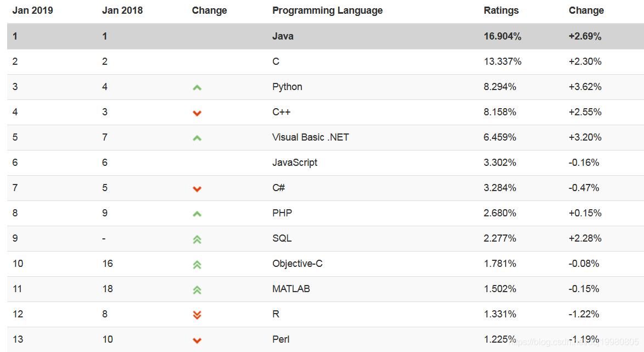Screen dimensions: 644x352
Task: Click the double green arrow next to MATLAB
Action: point(197,289)
